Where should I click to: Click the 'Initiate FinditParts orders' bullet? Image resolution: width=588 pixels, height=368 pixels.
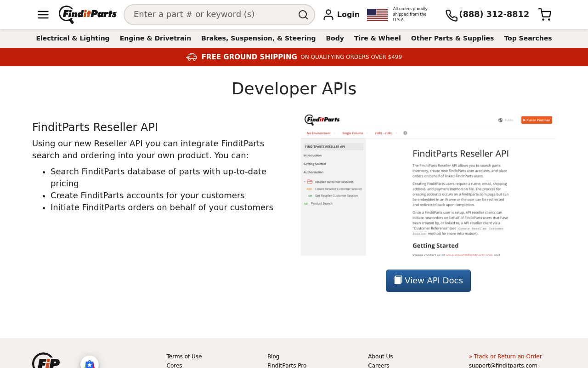(162, 207)
